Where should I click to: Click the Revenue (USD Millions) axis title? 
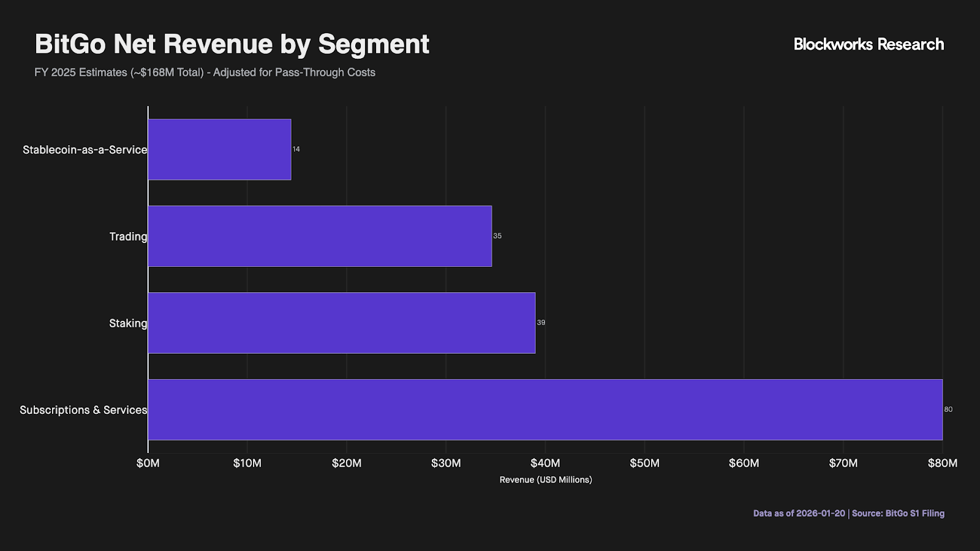tap(546, 480)
